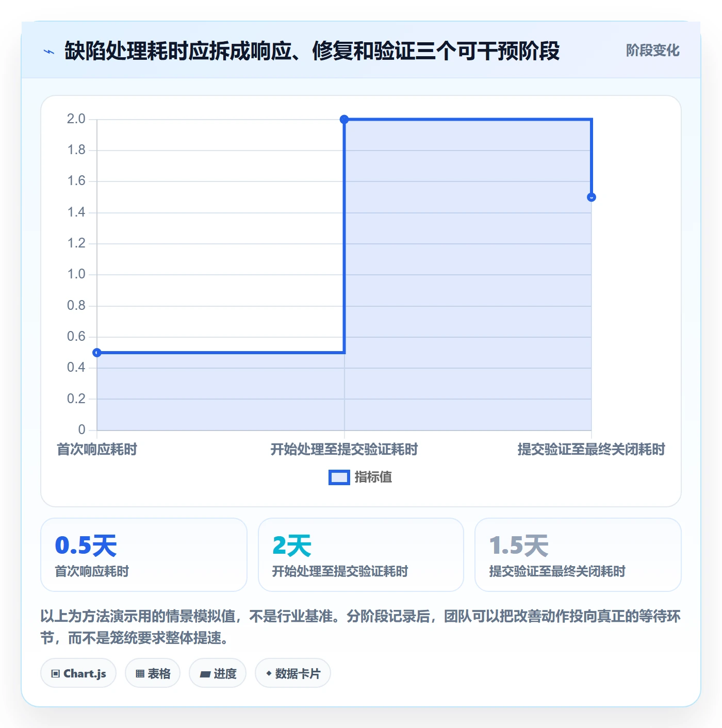Click the 表格 tag
This screenshot has width=722, height=728.
[153, 673]
